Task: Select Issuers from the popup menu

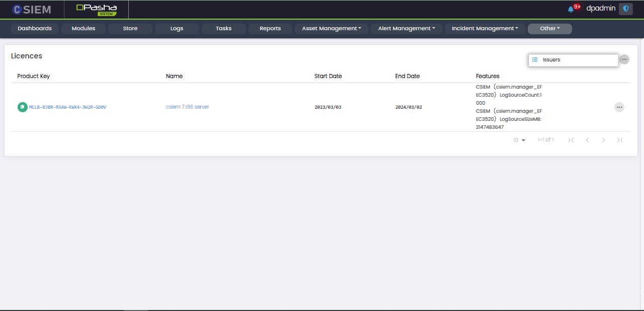Action: [x=551, y=60]
